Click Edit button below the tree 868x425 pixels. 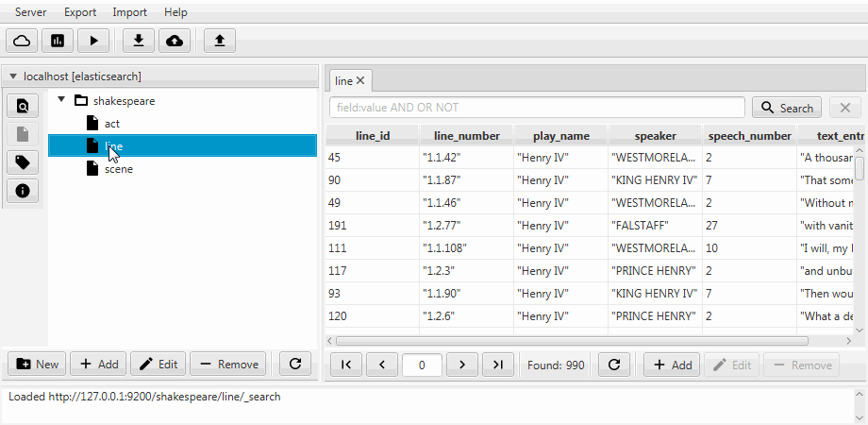159,364
